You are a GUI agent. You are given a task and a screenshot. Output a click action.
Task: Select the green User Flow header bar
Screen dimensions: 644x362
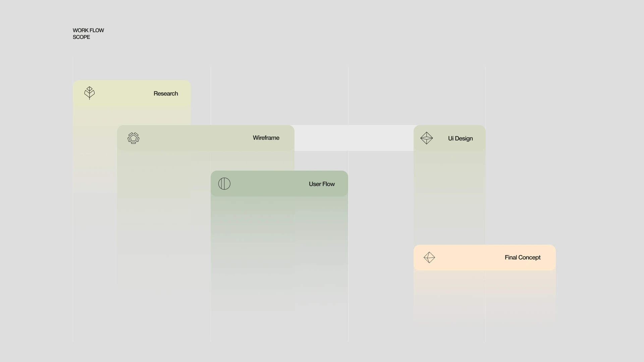click(x=268, y=184)
